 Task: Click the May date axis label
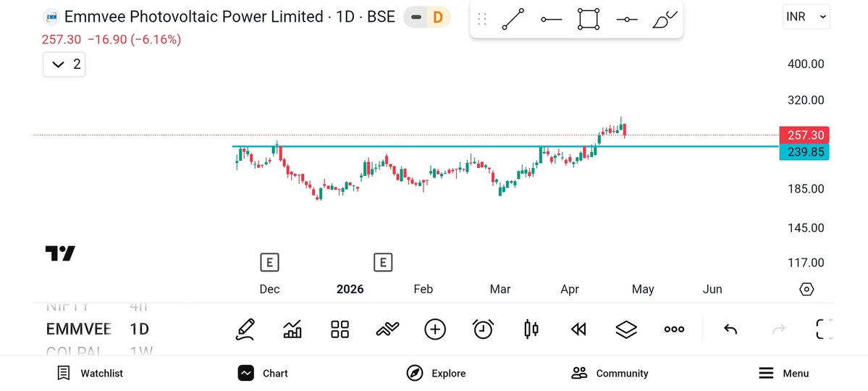pyautogui.click(x=643, y=289)
